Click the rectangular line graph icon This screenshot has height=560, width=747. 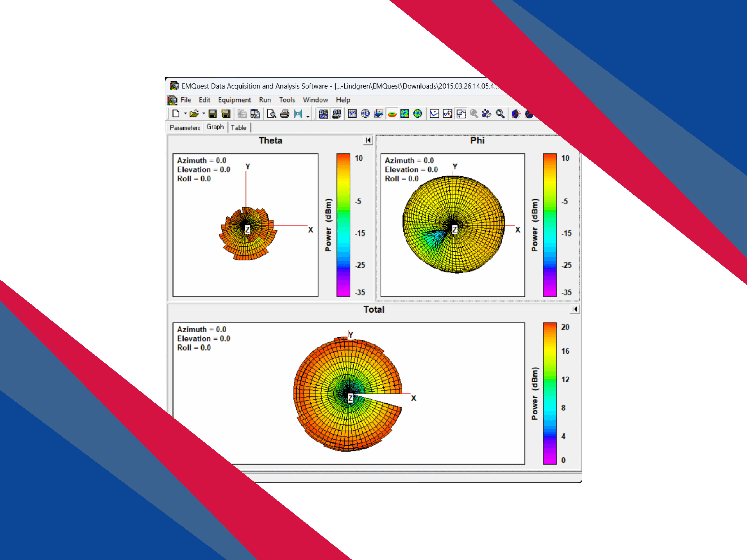(x=352, y=114)
